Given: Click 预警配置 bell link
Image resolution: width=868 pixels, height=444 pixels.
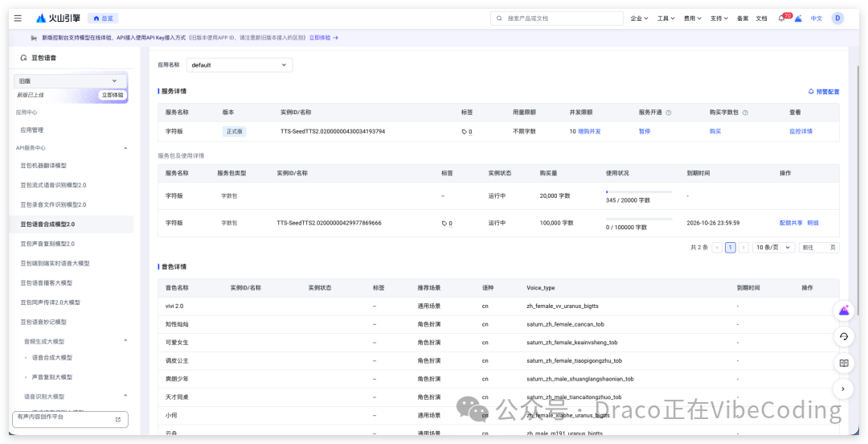Looking at the screenshot, I should coord(824,92).
